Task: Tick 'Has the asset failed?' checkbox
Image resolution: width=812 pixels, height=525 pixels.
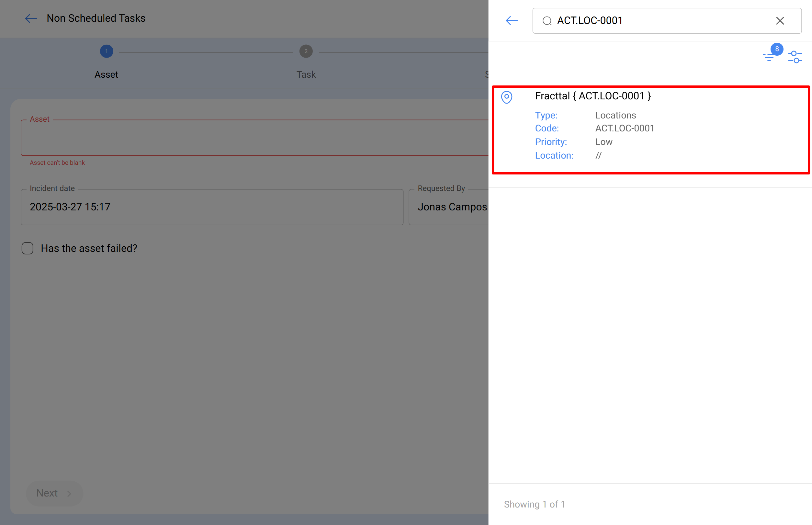Action: click(28, 248)
